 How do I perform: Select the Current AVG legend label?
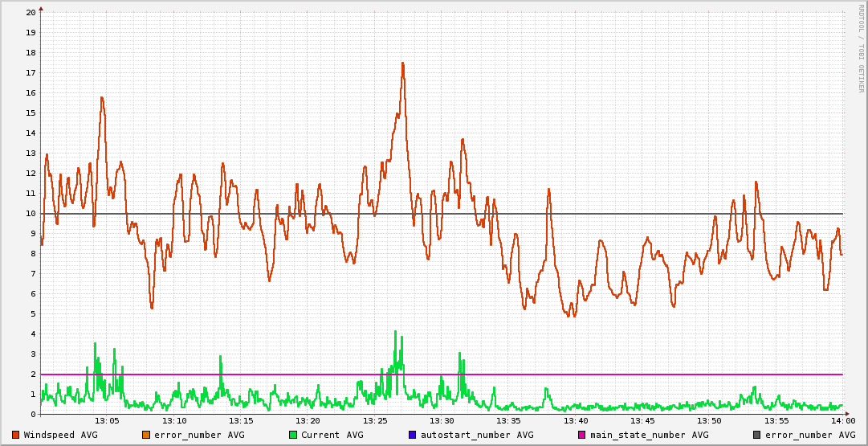(x=332, y=435)
